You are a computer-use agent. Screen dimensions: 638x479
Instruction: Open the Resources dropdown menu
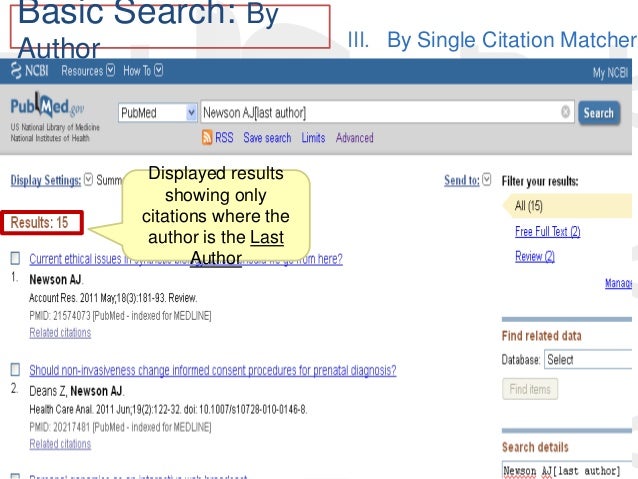pos(88,71)
